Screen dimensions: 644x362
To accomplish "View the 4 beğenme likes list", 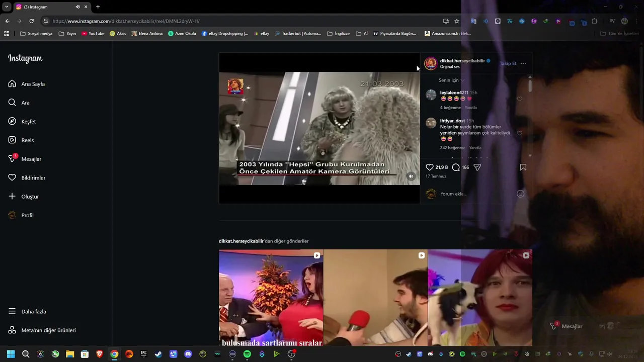I will pyautogui.click(x=451, y=108).
